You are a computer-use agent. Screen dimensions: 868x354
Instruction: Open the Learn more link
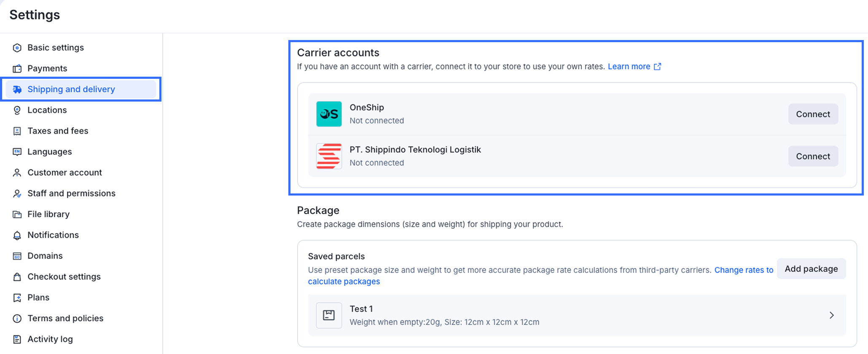(629, 67)
